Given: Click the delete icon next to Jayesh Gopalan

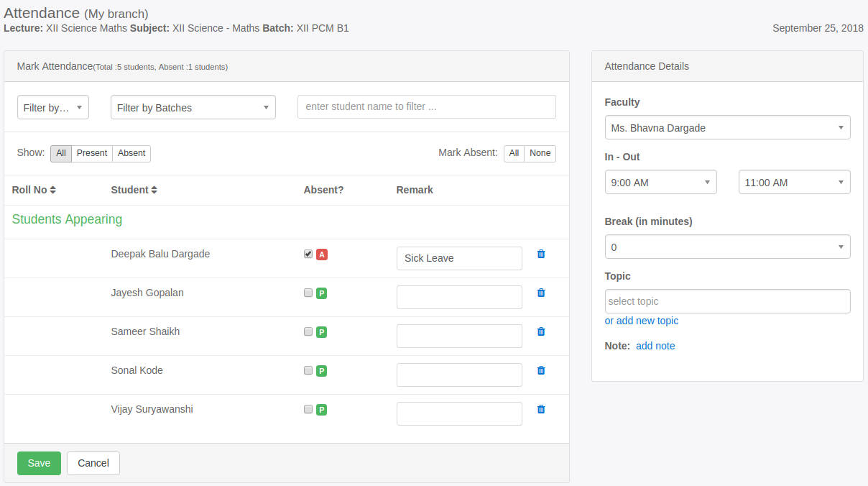Looking at the screenshot, I should click(x=541, y=293).
